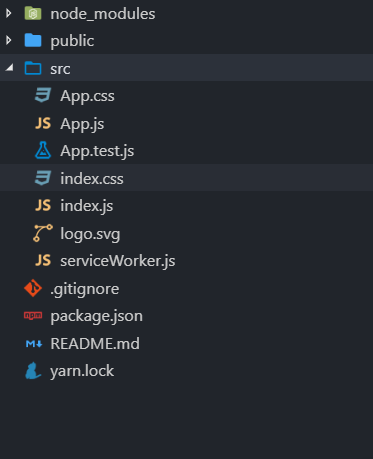Click the open src folder icon

(x=33, y=68)
